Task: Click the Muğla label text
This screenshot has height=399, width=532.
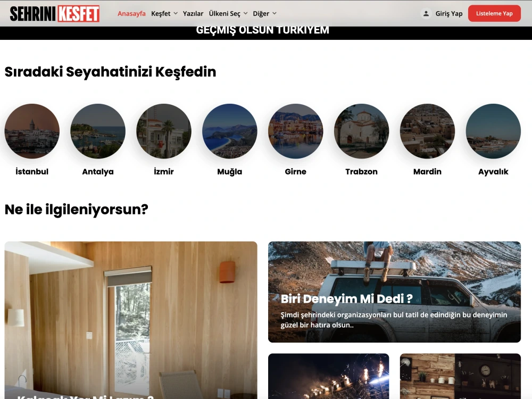Action: coord(230,172)
